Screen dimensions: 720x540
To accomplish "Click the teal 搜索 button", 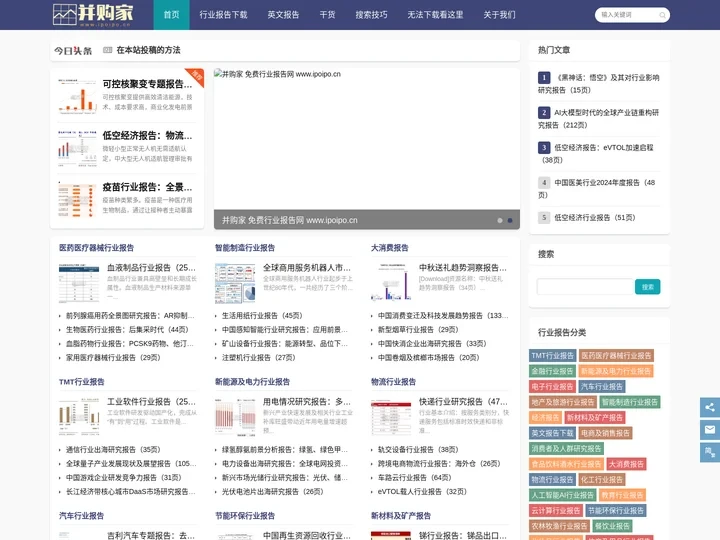I will (647, 287).
